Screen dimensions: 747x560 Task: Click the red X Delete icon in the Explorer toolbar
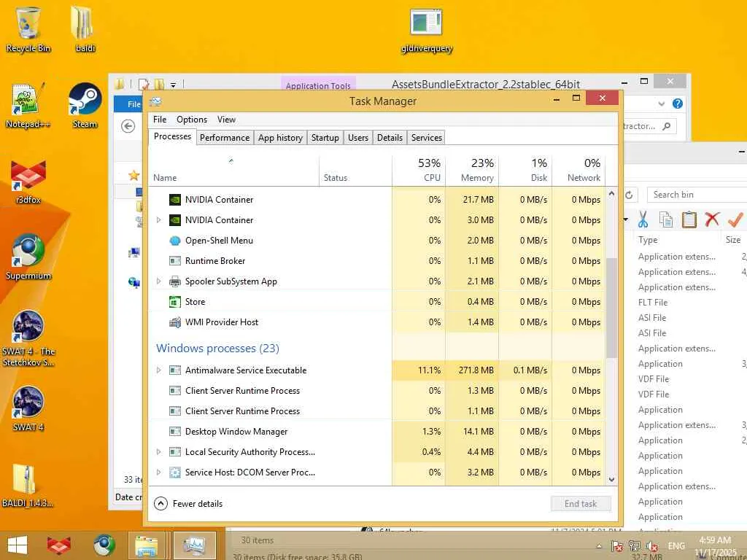[712, 219]
